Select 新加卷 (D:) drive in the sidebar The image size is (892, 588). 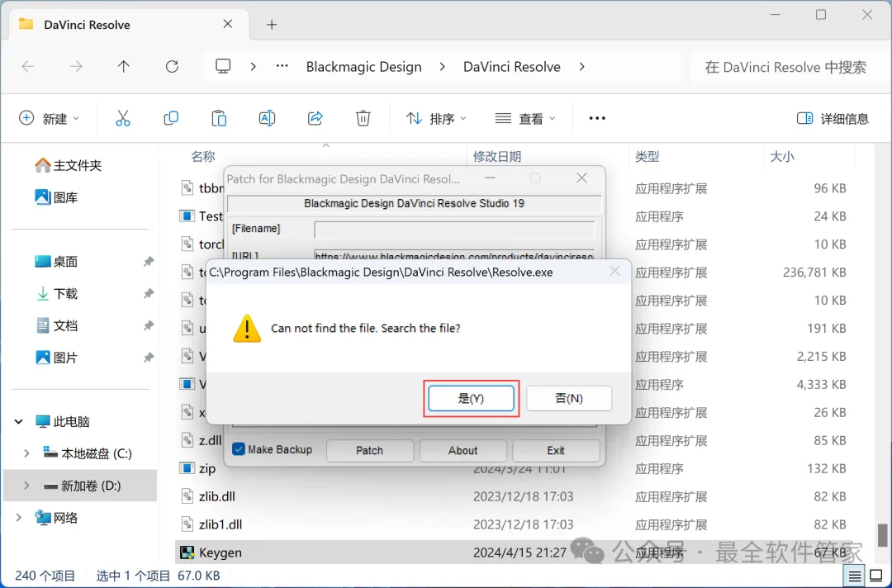[82, 486]
